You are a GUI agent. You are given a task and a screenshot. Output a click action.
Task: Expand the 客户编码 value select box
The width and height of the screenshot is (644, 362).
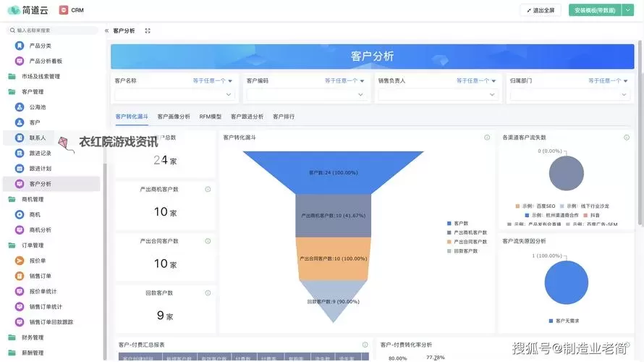click(x=305, y=95)
